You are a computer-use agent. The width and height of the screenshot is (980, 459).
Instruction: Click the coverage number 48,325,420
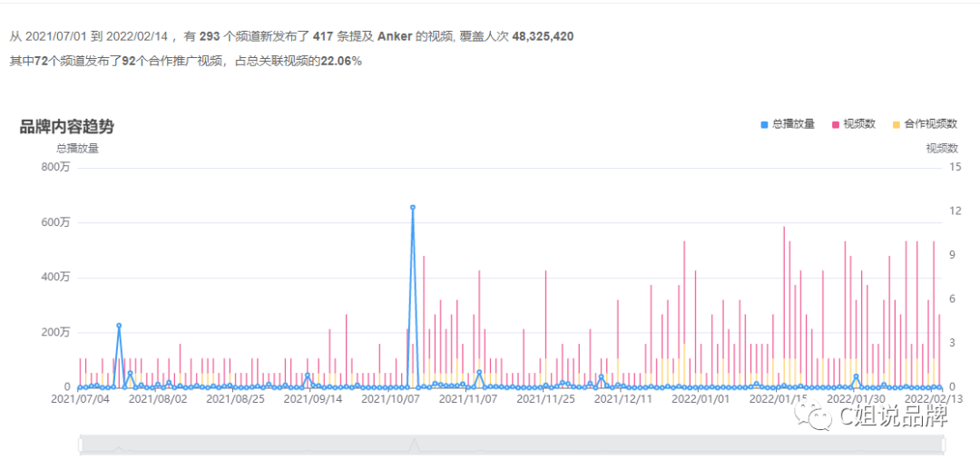pos(544,36)
